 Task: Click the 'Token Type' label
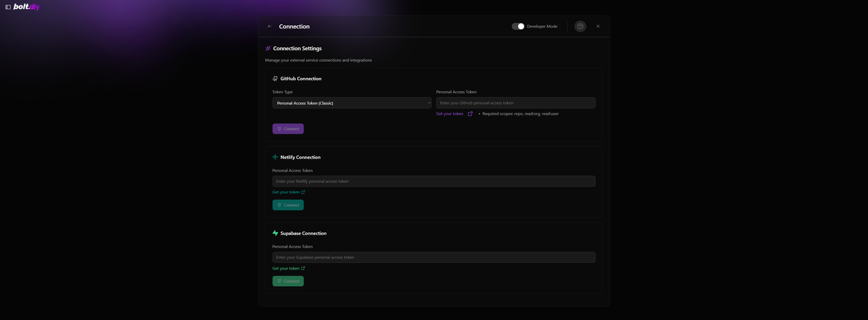pos(283,92)
